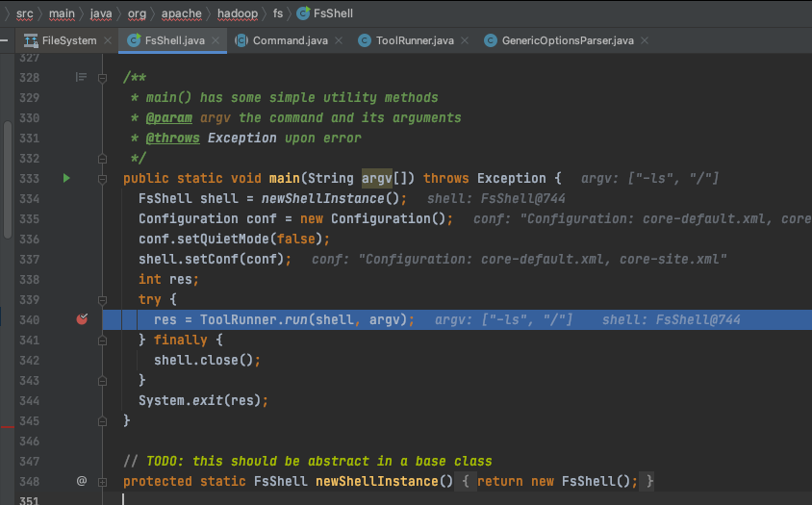Close the FileSystem tab

click(x=108, y=40)
